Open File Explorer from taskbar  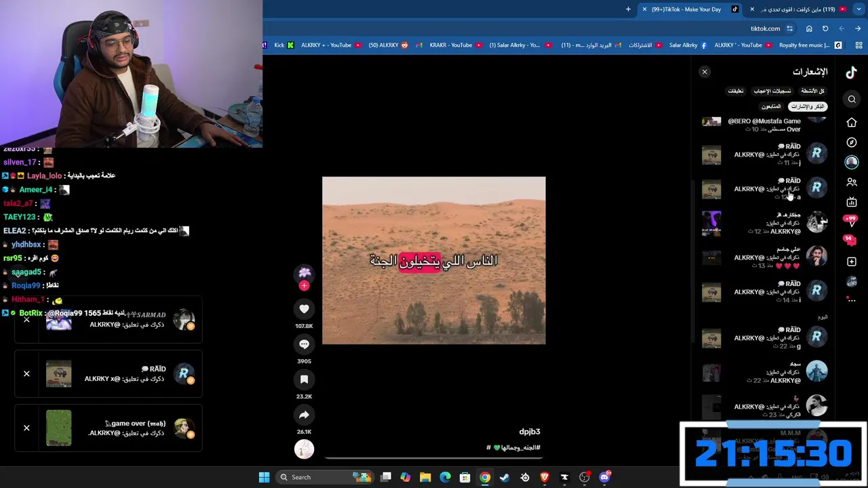point(425,477)
